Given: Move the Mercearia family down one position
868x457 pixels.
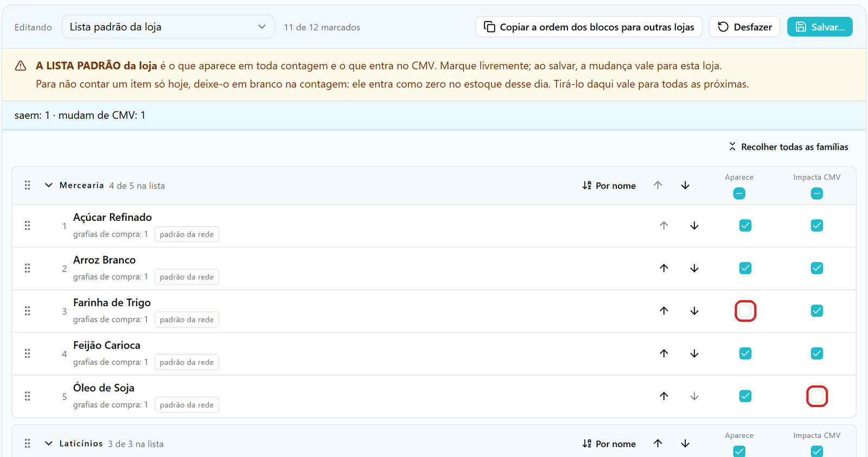Looking at the screenshot, I should [685, 186].
